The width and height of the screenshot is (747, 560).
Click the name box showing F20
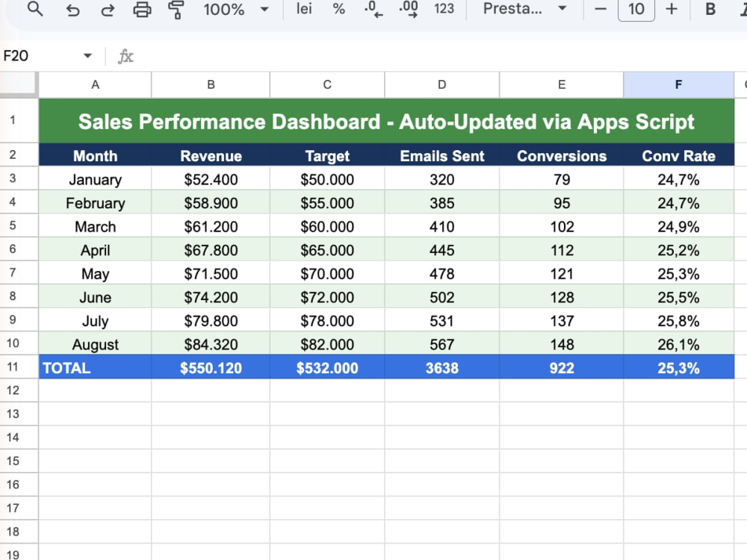pos(40,56)
